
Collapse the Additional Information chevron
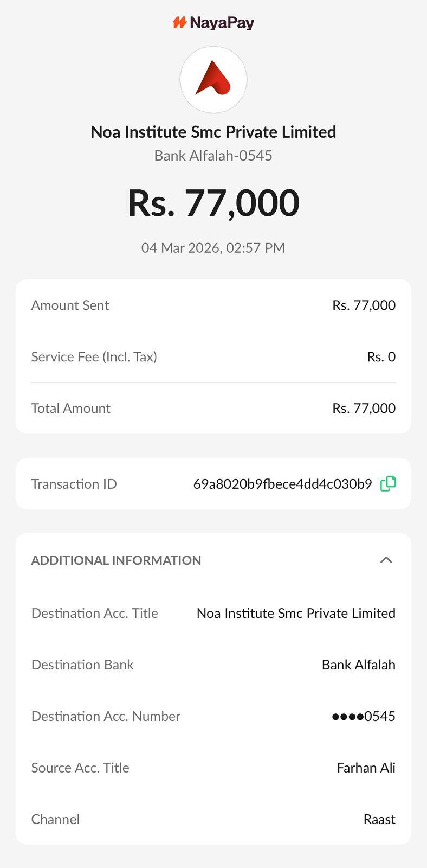386,560
